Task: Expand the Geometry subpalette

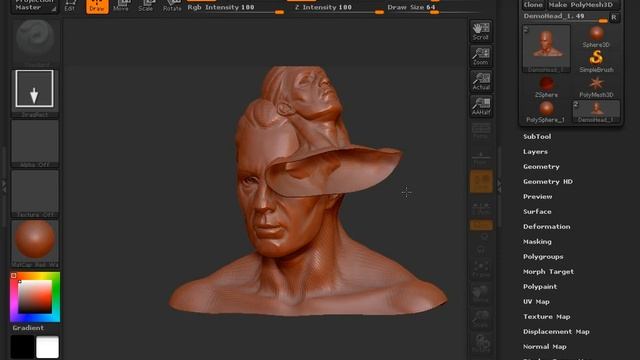Action: (541, 167)
